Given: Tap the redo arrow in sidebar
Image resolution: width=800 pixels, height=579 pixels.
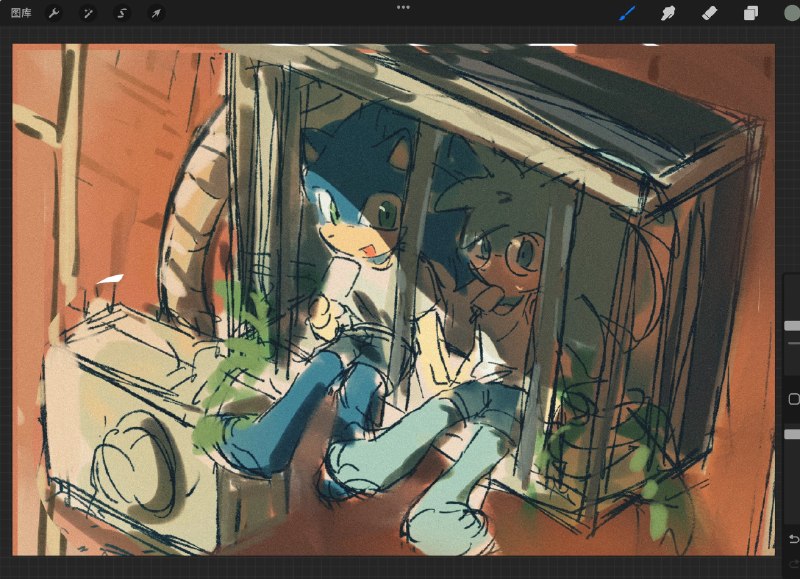Looking at the screenshot, I should 794,564.
